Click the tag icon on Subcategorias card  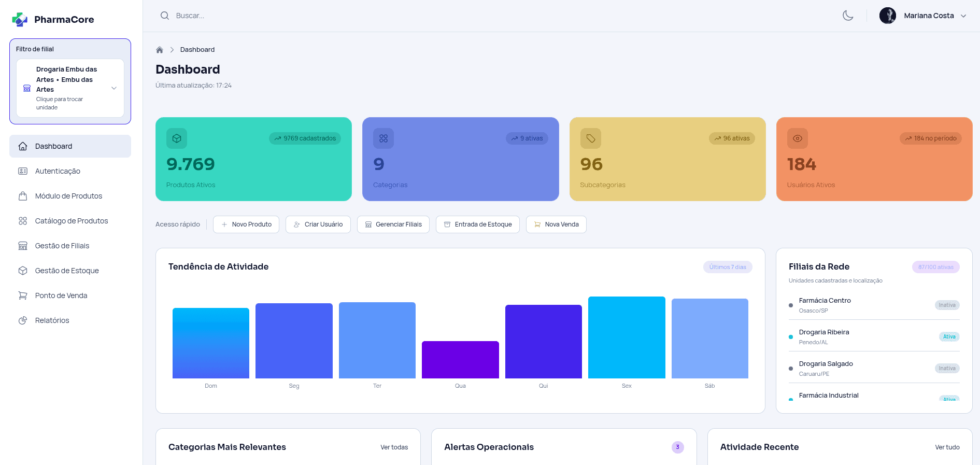[x=590, y=138]
